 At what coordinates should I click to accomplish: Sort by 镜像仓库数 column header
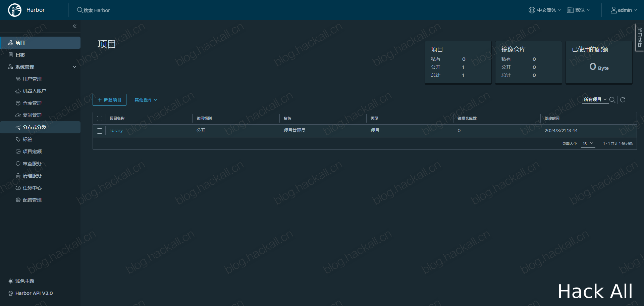click(x=467, y=118)
